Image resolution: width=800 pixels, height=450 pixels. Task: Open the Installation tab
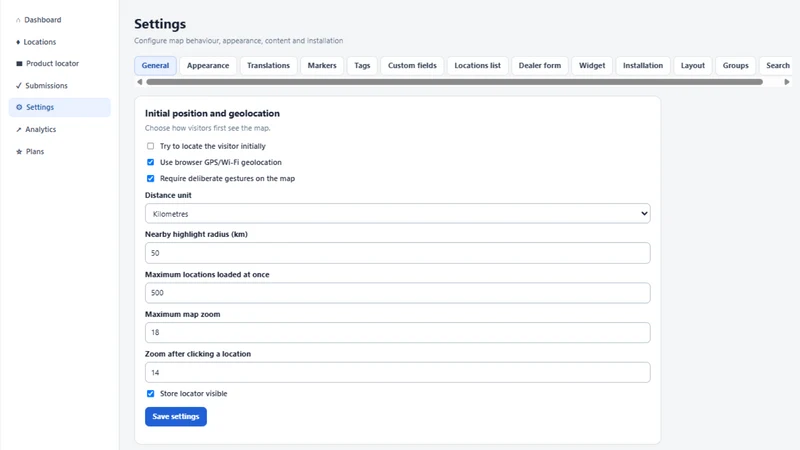pos(643,65)
